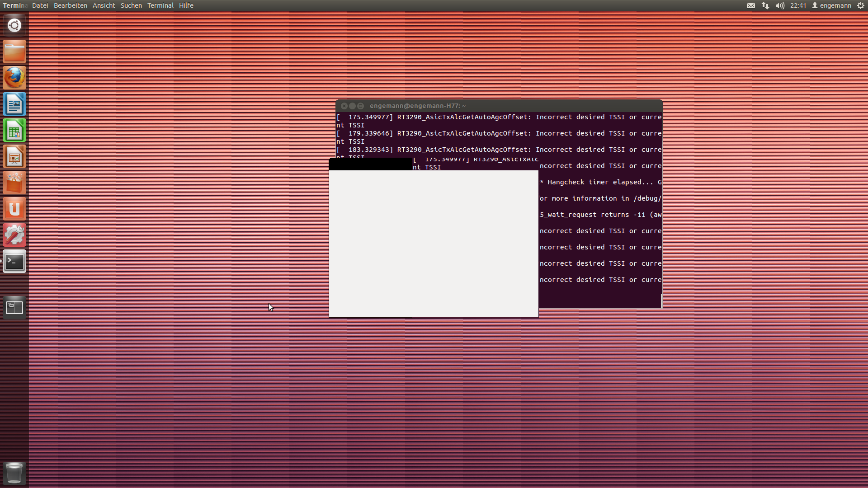
Task: Open the Workspace Switcher icon
Action: pos(14,308)
